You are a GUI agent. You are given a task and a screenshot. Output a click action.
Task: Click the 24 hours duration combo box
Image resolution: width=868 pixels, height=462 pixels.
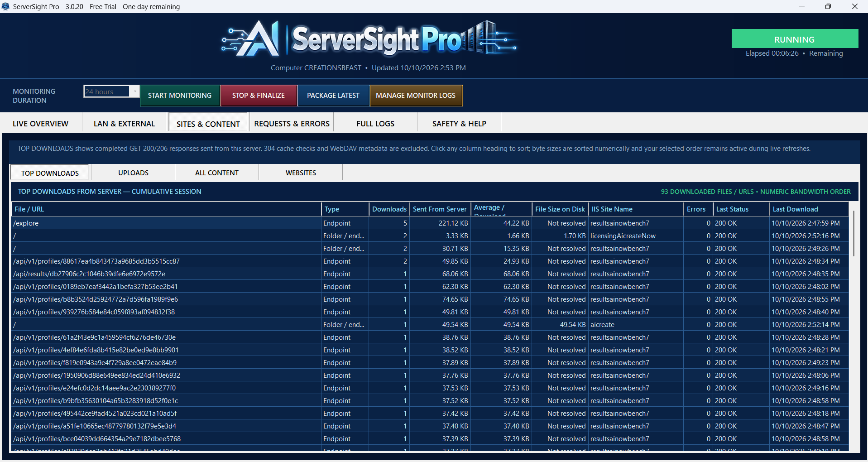111,91
